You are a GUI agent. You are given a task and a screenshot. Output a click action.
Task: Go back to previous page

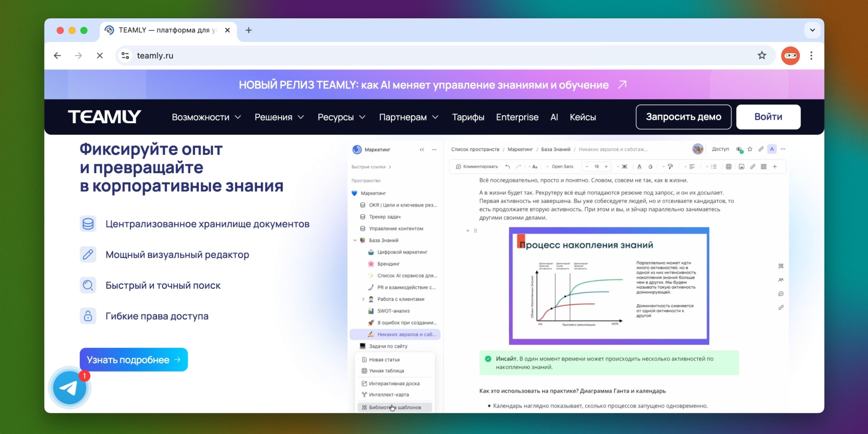(x=57, y=55)
